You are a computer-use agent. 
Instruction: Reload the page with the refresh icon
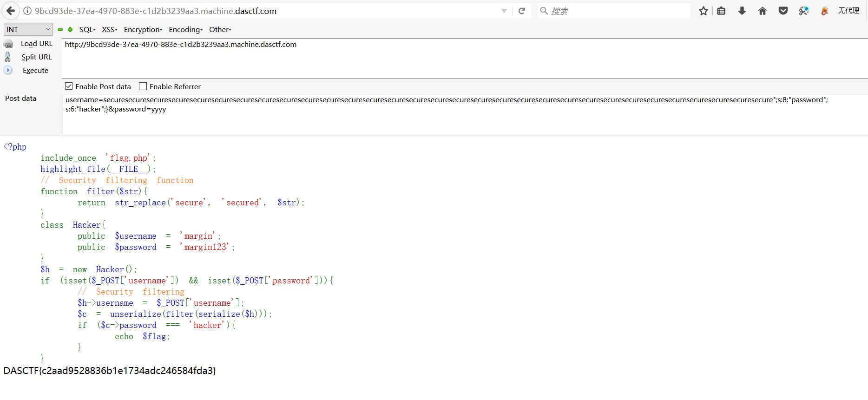click(522, 11)
